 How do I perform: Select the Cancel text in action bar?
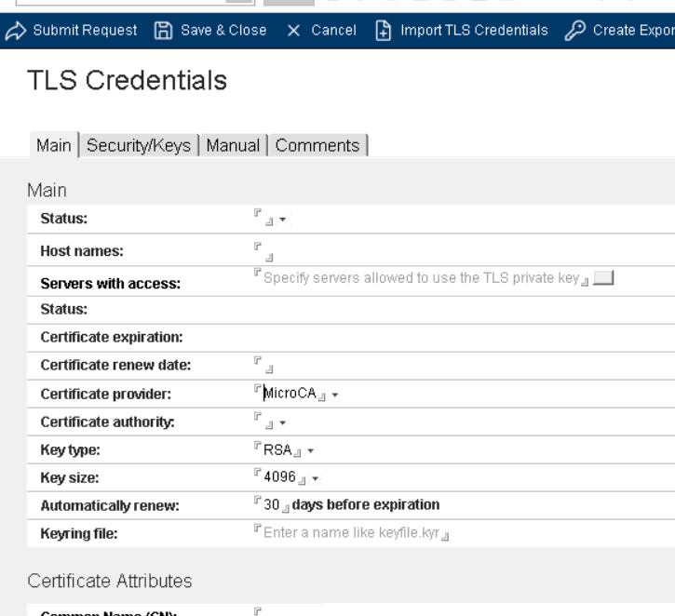(333, 31)
